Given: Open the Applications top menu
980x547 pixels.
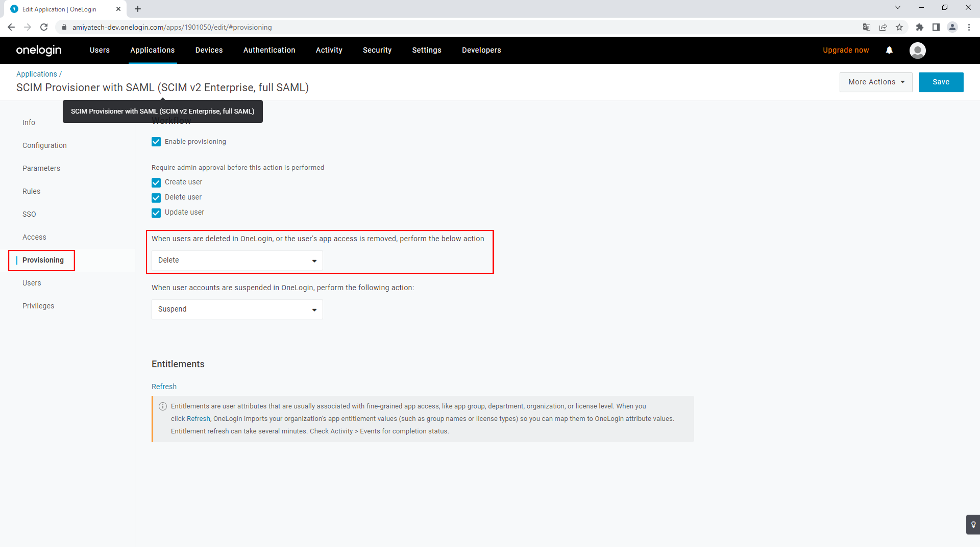Looking at the screenshot, I should tap(152, 50).
